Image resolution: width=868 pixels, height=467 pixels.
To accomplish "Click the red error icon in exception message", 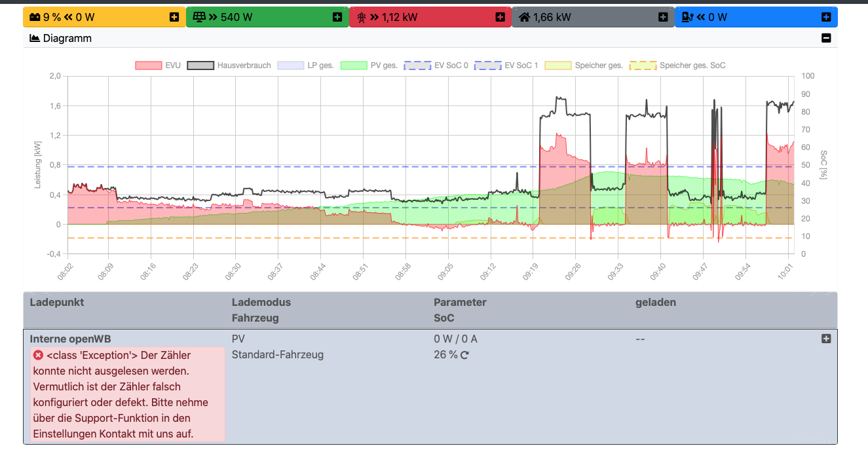I will pyautogui.click(x=38, y=355).
